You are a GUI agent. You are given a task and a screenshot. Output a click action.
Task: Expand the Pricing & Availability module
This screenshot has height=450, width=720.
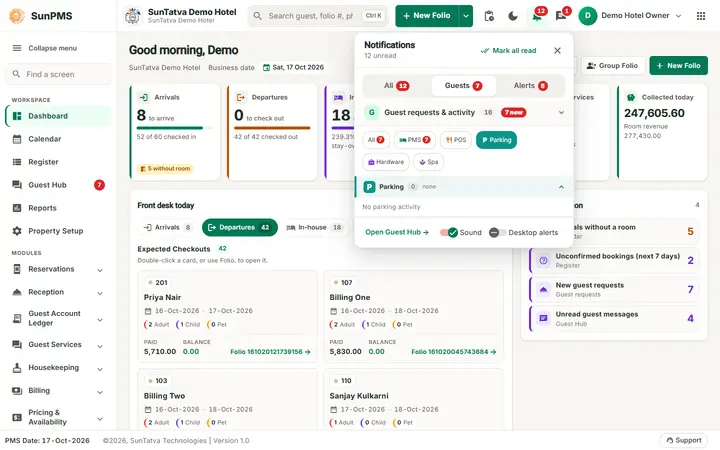pyautogui.click(x=100, y=418)
